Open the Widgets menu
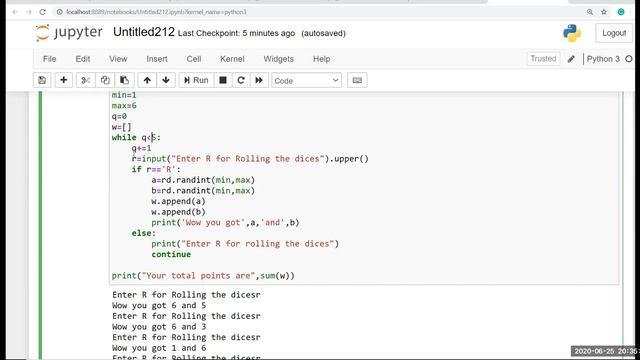Screen dimensions: 640x360 click(278, 59)
